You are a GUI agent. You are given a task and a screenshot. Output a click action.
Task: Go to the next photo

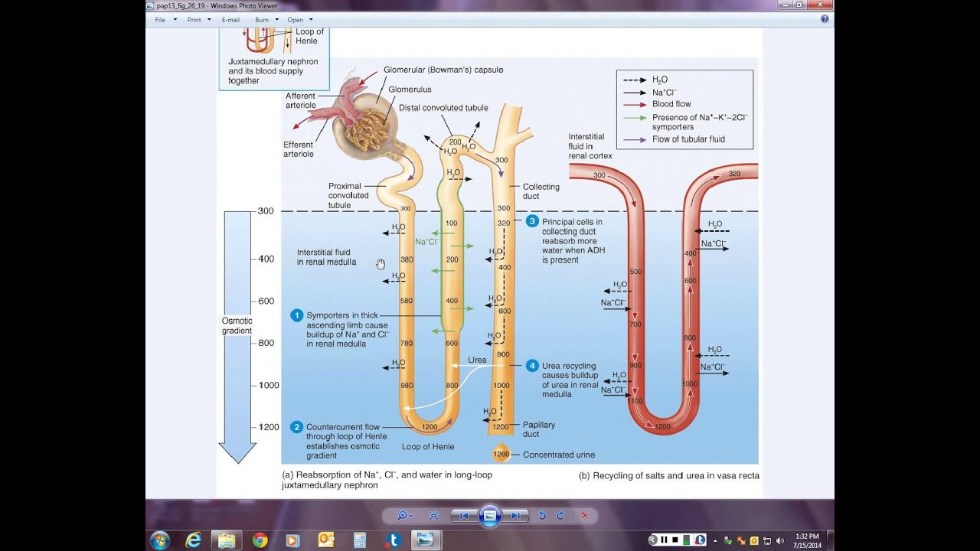(517, 516)
